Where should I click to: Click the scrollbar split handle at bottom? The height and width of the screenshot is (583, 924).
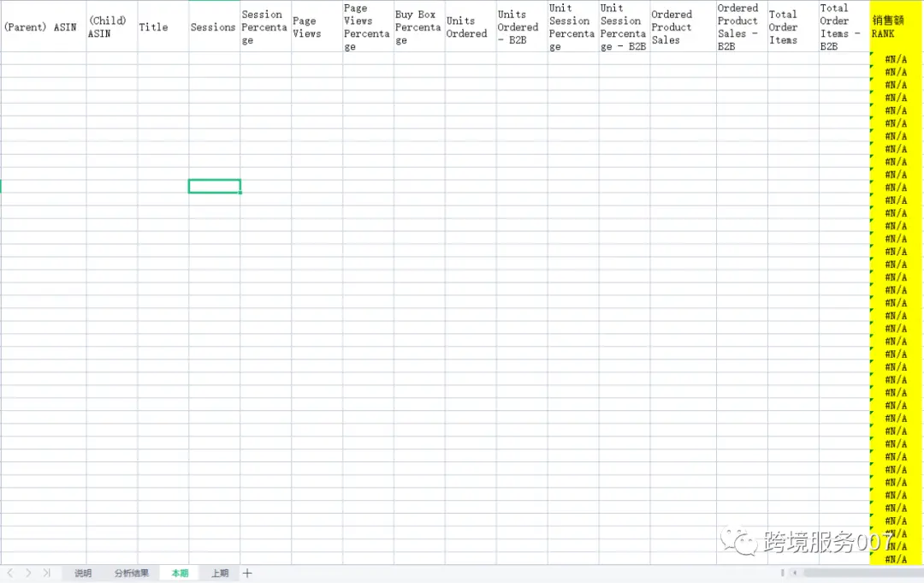click(782, 573)
